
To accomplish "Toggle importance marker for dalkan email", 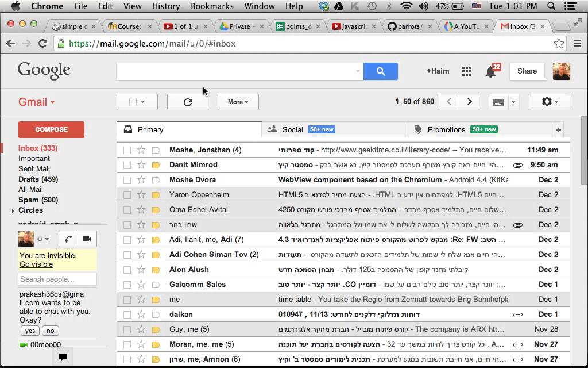I will pos(156,315).
